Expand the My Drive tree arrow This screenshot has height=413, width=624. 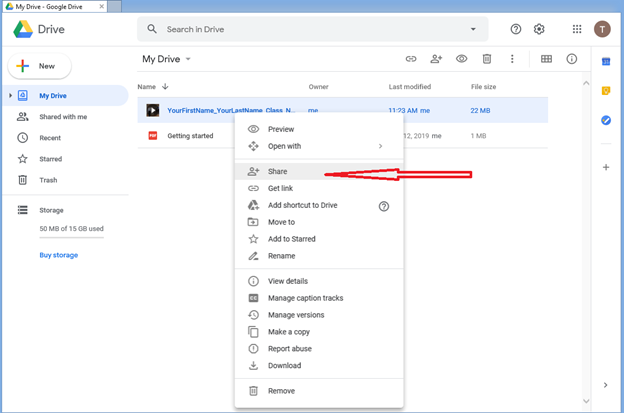point(10,95)
